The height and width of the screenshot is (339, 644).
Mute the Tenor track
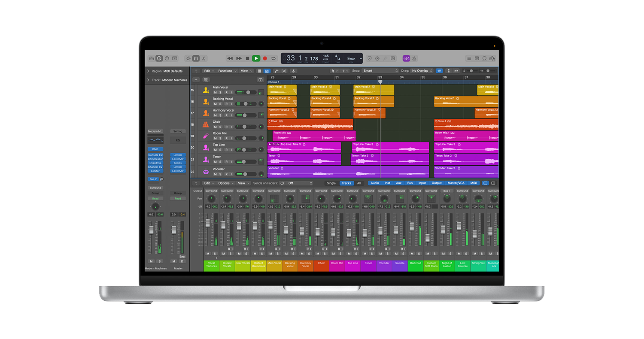(x=216, y=162)
